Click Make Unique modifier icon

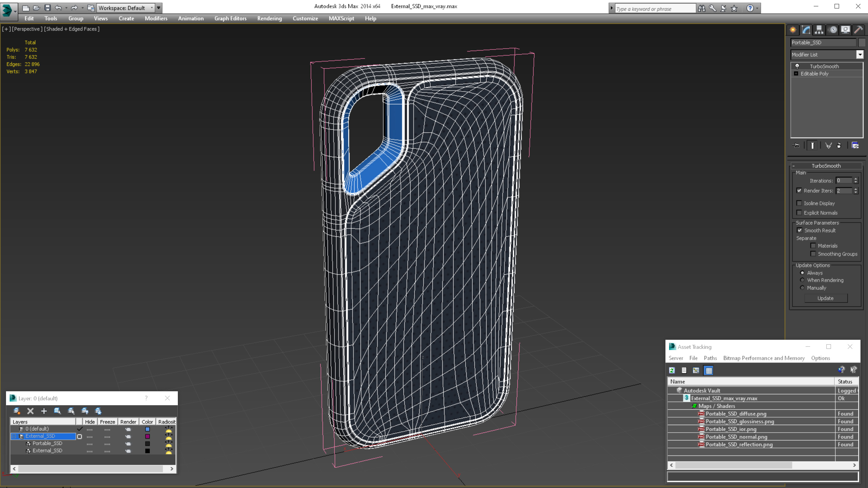pyautogui.click(x=828, y=145)
